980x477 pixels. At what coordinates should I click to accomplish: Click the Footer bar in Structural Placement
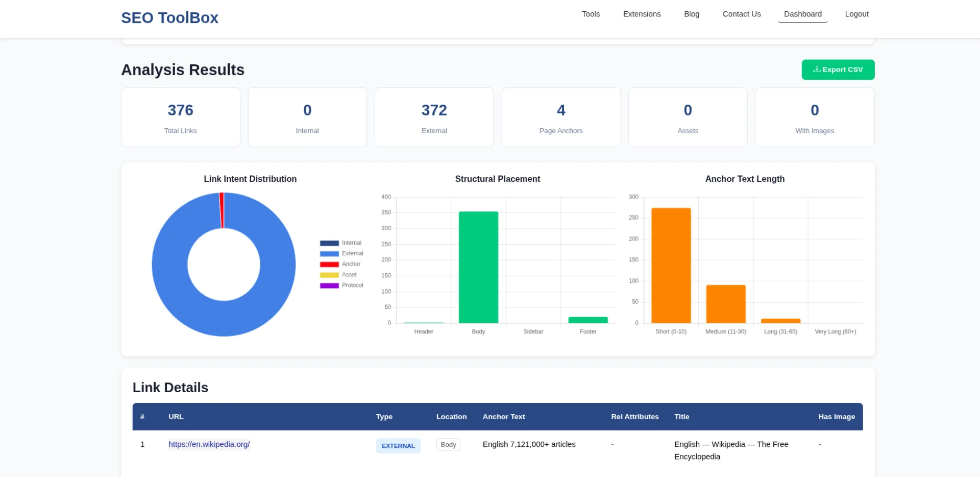tap(588, 320)
